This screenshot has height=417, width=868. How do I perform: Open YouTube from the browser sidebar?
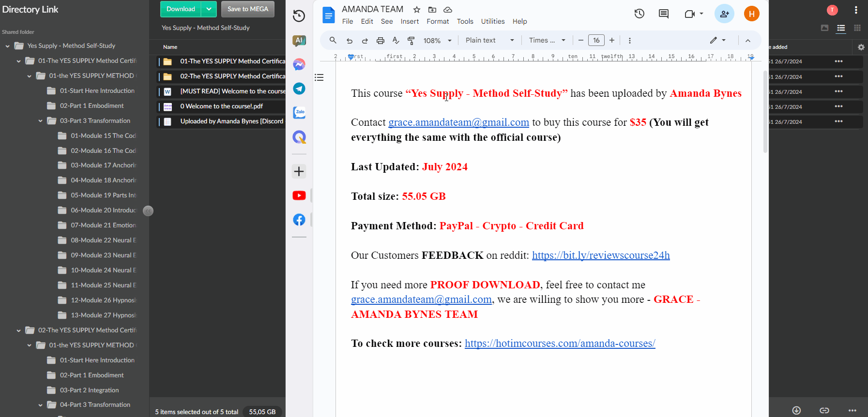299,195
